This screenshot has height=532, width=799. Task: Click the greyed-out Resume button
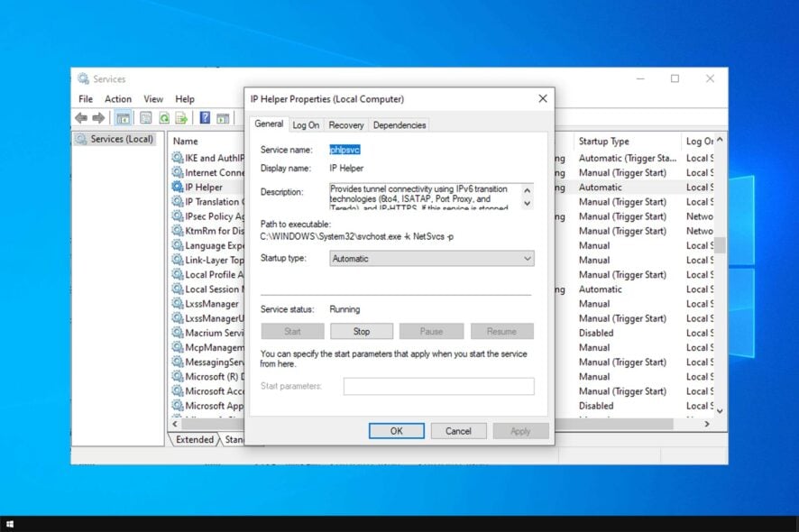[501, 331]
